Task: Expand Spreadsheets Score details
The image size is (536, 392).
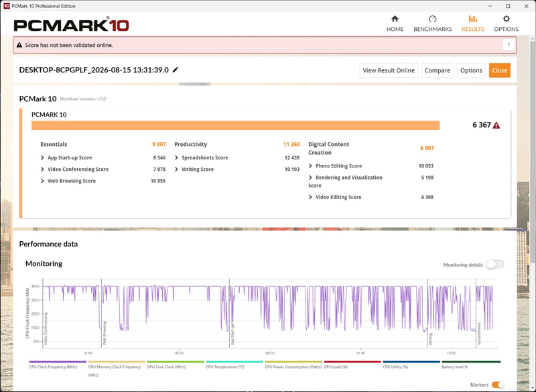Action: click(x=176, y=157)
